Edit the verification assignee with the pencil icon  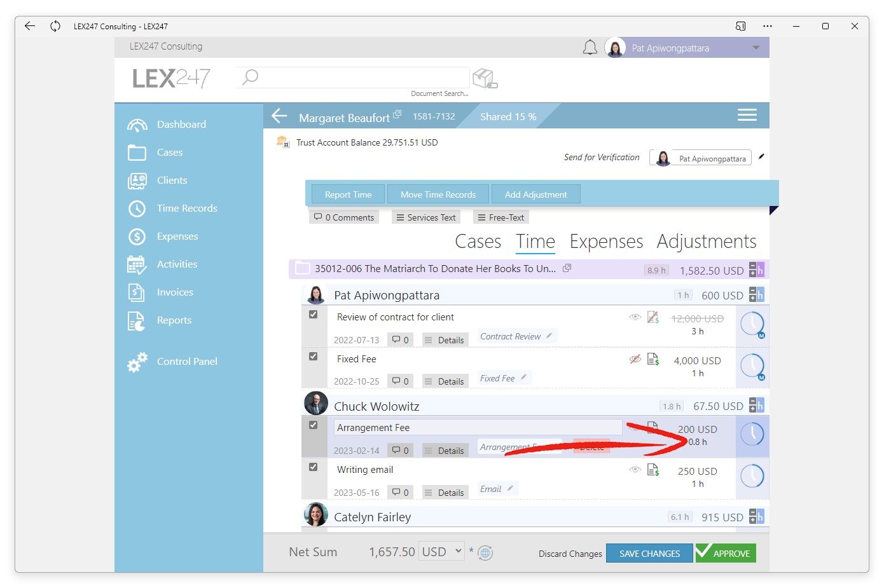(761, 156)
